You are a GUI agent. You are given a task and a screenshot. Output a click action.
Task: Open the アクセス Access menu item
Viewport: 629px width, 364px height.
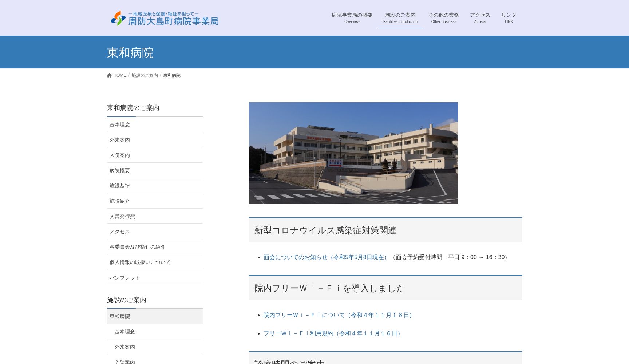pyautogui.click(x=480, y=17)
